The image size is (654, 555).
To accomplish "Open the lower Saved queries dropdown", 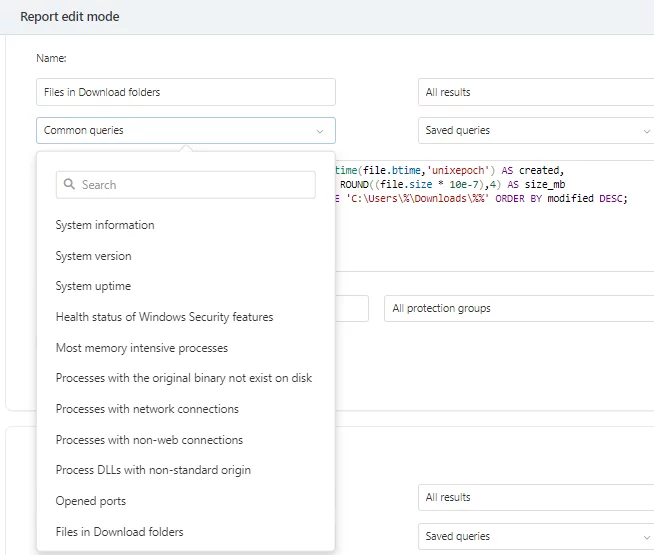I will click(x=536, y=537).
